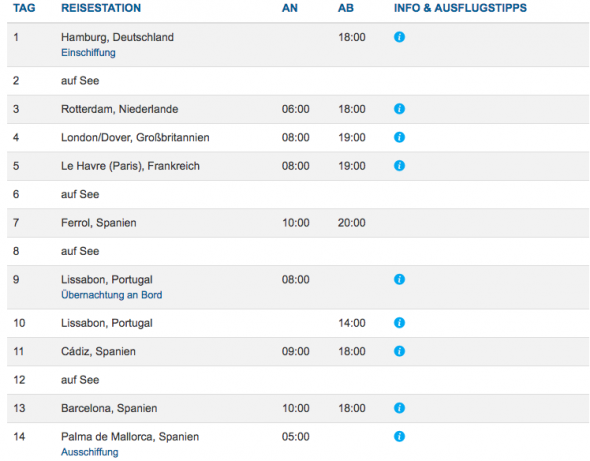
Task: Click the Übernachtung an Bord link
Action: pos(112,295)
